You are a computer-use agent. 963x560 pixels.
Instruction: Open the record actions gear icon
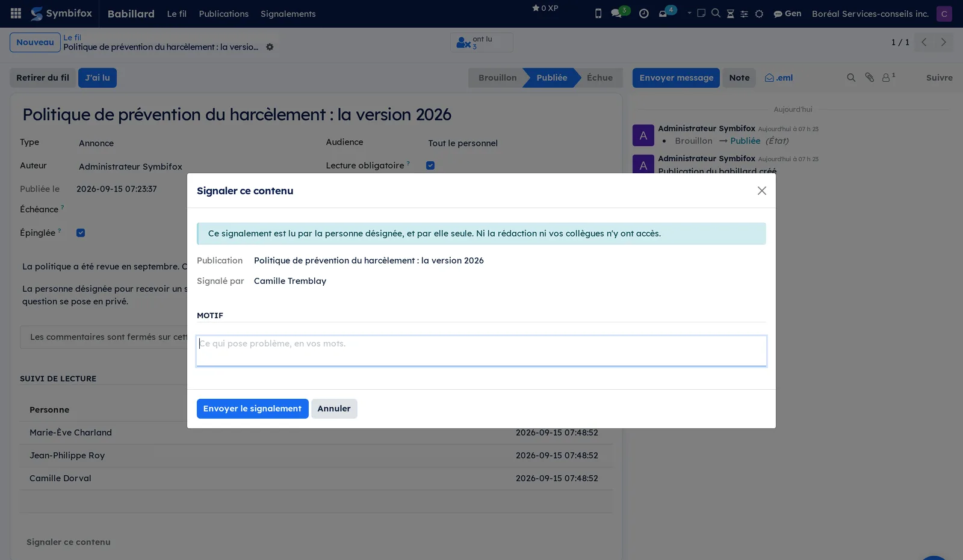(x=270, y=47)
